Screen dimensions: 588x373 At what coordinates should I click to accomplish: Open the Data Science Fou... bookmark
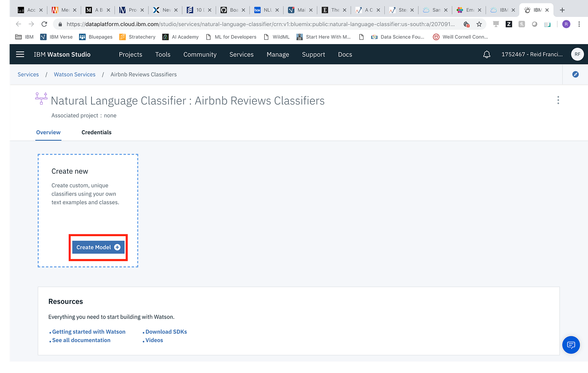coord(398,37)
